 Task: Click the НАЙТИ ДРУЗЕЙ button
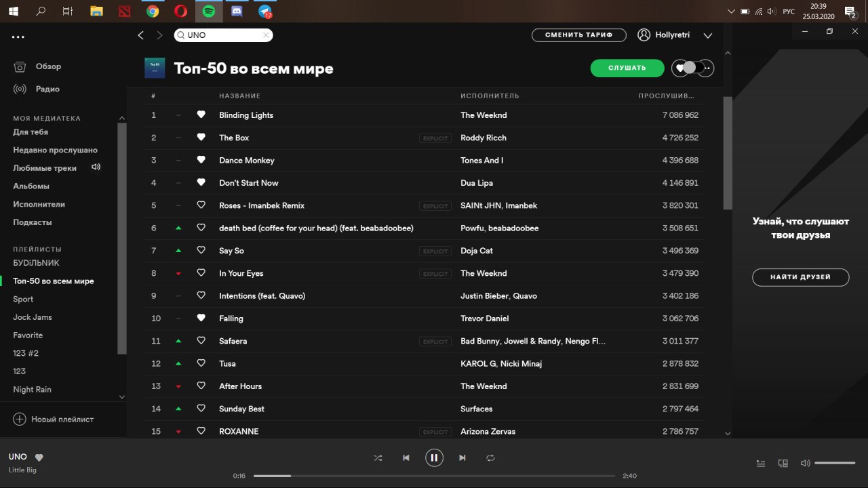[800, 277]
